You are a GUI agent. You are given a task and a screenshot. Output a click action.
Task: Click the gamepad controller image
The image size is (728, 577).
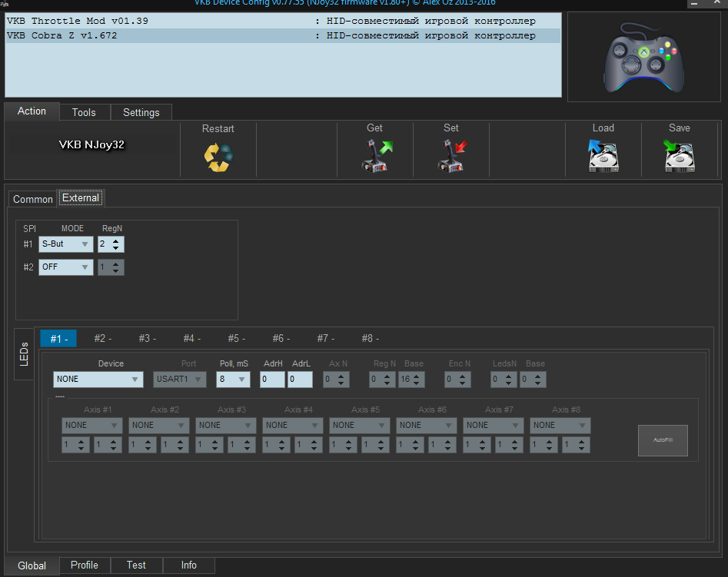coord(644,57)
